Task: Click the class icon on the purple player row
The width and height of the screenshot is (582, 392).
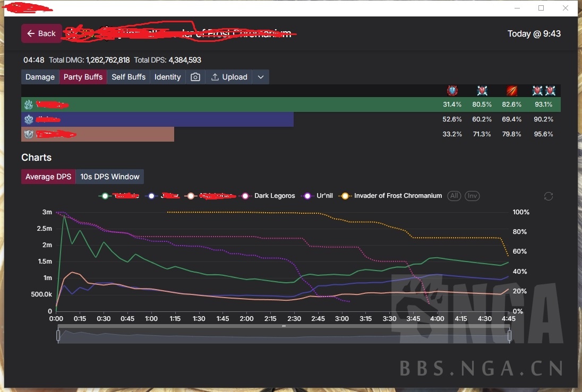Action: (x=29, y=119)
